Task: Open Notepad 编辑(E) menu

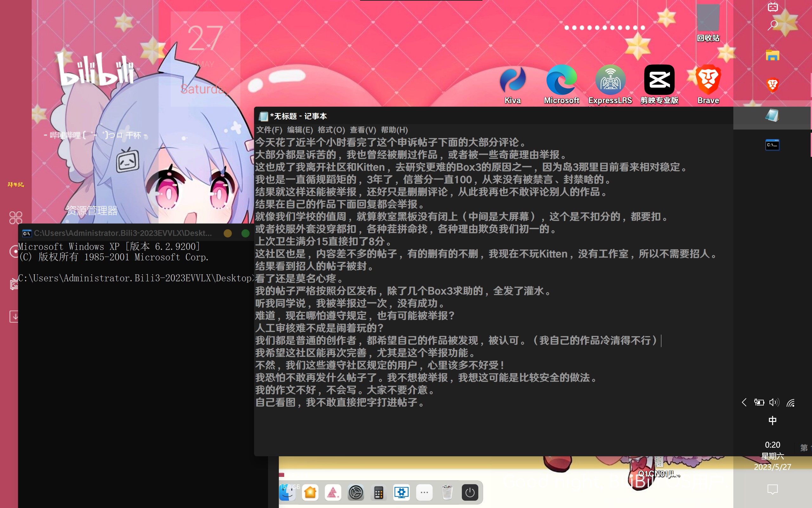Action: [300, 130]
